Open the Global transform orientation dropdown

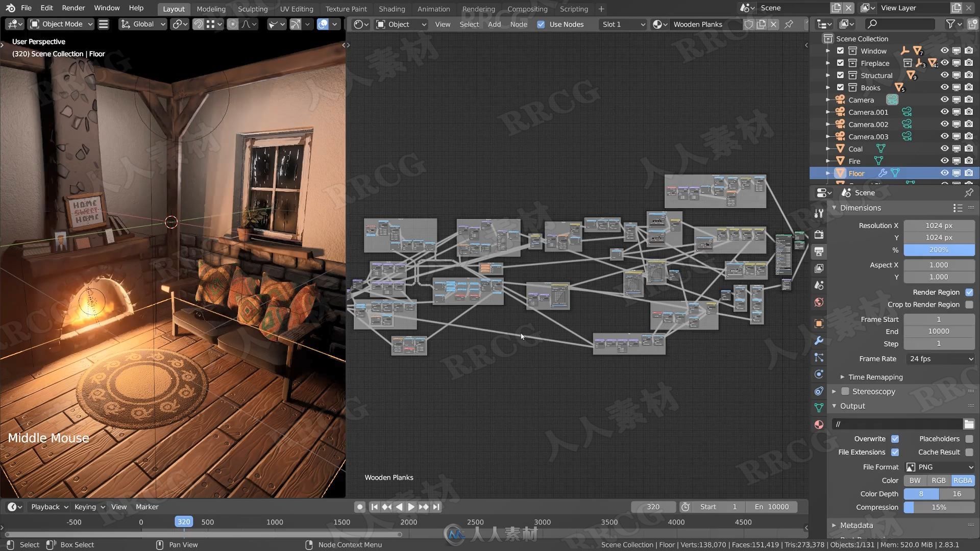click(x=143, y=24)
